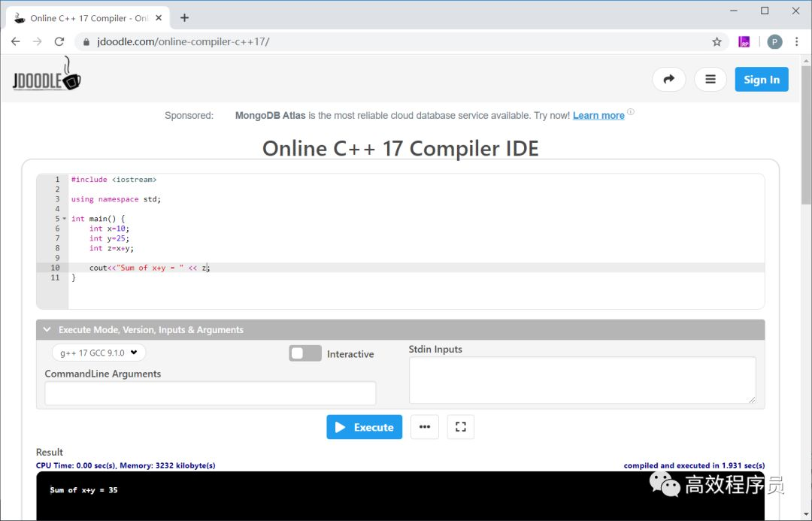Click the 'using namespace std;' line
This screenshot has height=521, width=812.
click(x=116, y=199)
